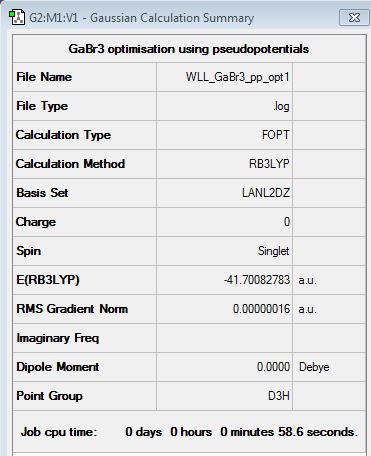This screenshot has width=371, height=456.
Task: Close the Gaussian Calculation Summary window
Action: pos(354,17)
